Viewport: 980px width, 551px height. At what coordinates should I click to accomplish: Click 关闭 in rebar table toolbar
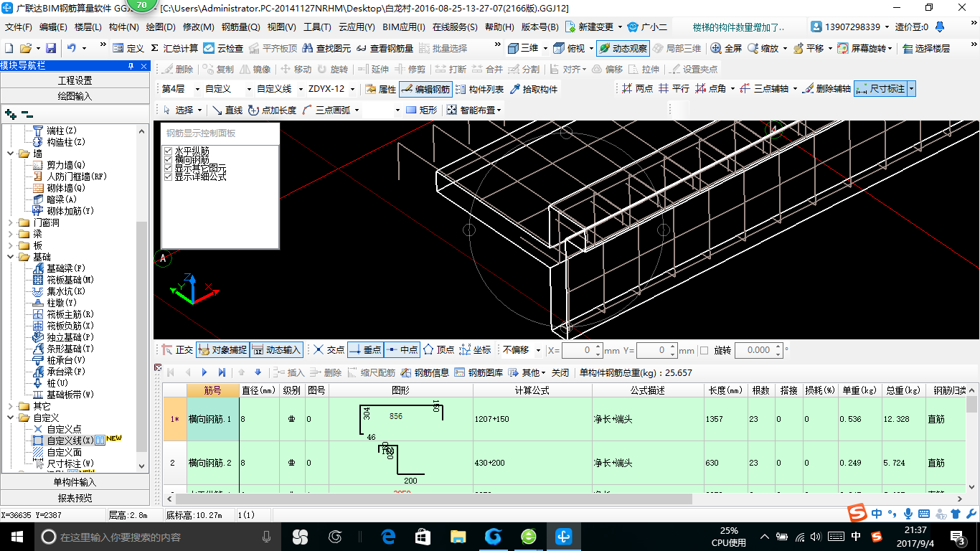click(560, 372)
